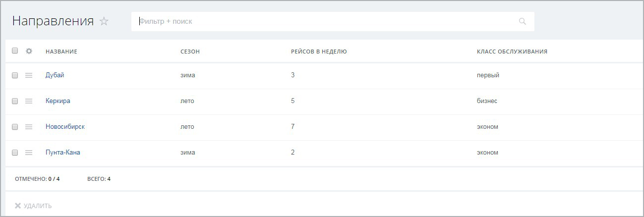
Task: Focus the Фильтр + поиск field
Action: click(322, 21)
